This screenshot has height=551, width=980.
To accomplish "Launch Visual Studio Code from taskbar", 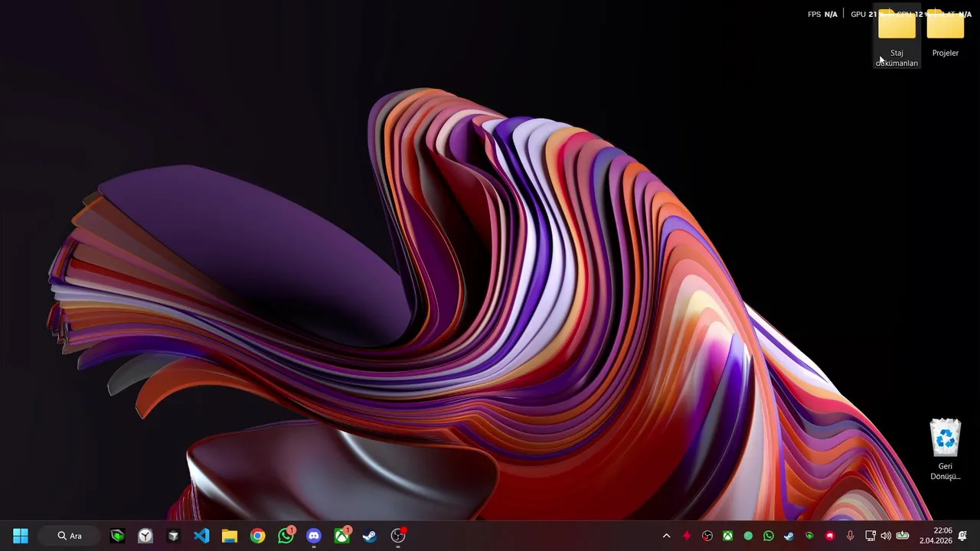I will (201, 536).
